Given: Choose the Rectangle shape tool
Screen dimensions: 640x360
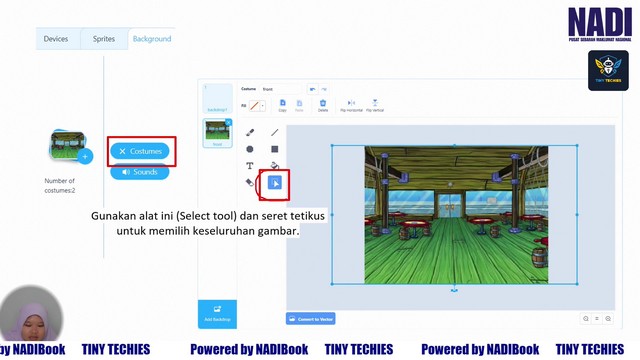Looking at the screenshot, I should [275, 149].
